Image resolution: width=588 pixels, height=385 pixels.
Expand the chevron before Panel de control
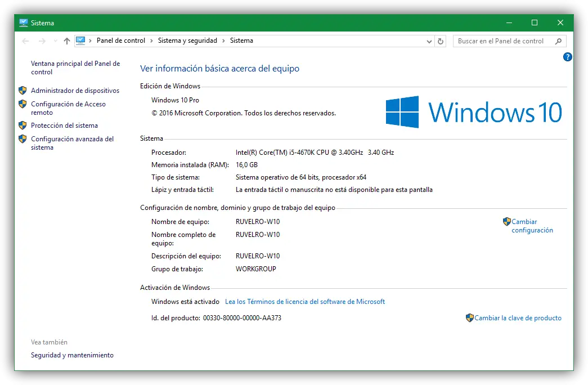(90, 41)
